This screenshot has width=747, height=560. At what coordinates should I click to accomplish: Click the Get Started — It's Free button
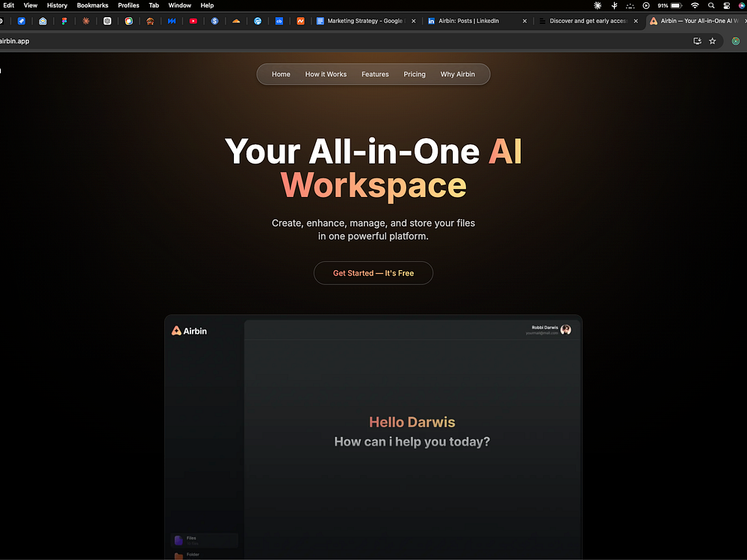[373, 273]
